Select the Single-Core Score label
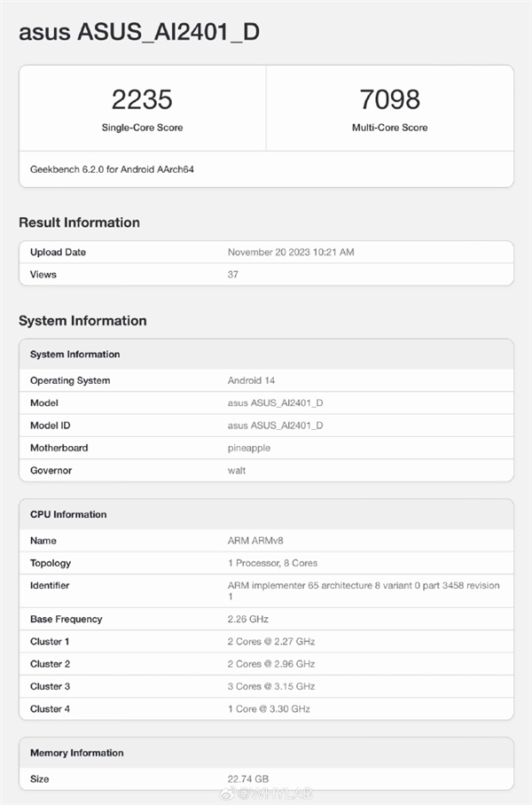 pyautogui.click(x=142, y=128)
